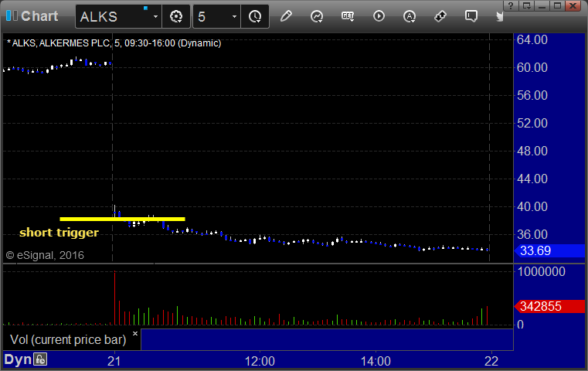Click the tallest red opening volume bar
Screen dimensions: 588x371
tap(115, 298)
